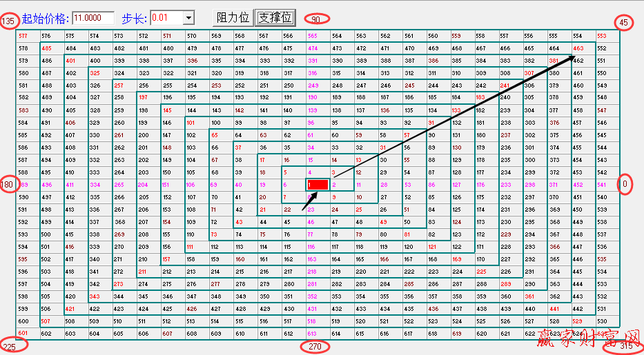
Task: Click the 315 degree angle marker
Action: (x=625, y=345)
